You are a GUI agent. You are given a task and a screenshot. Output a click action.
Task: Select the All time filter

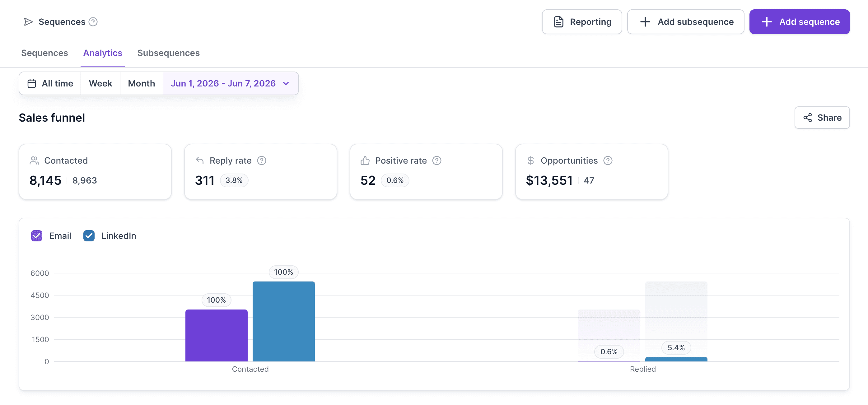[x=50, y=83]
